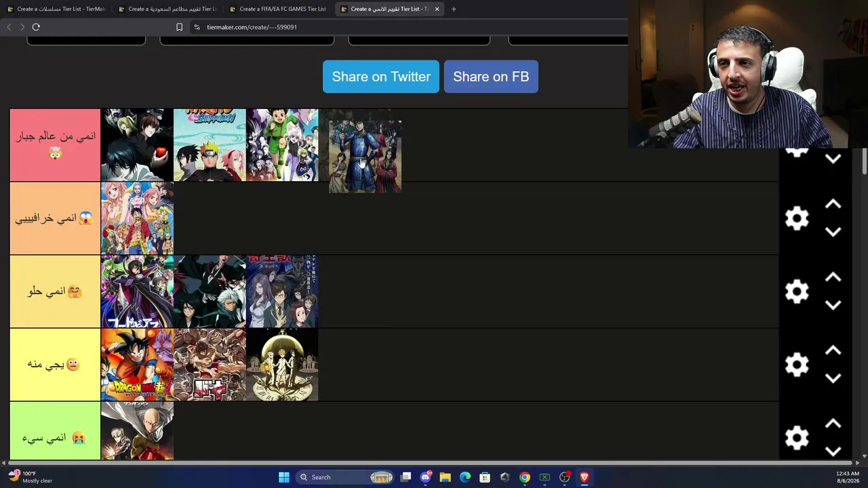
Task: Close the تقييم الانمي tab
Action: point(437,9)
